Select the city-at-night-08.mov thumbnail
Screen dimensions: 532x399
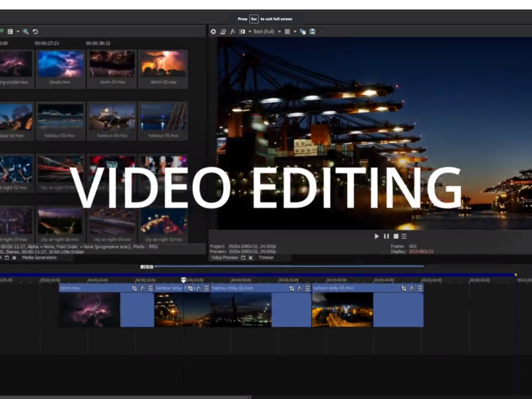[60, 224]
